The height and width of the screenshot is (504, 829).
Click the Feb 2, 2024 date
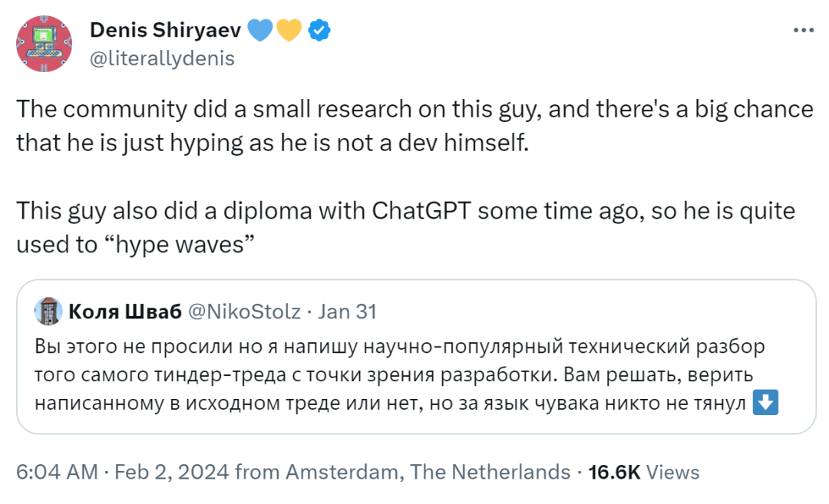171,472
